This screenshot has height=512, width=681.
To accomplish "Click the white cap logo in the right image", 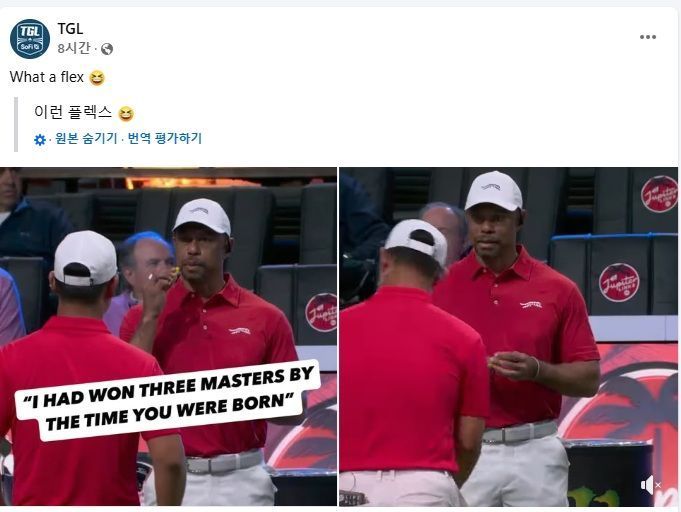I will click(491, 187).
